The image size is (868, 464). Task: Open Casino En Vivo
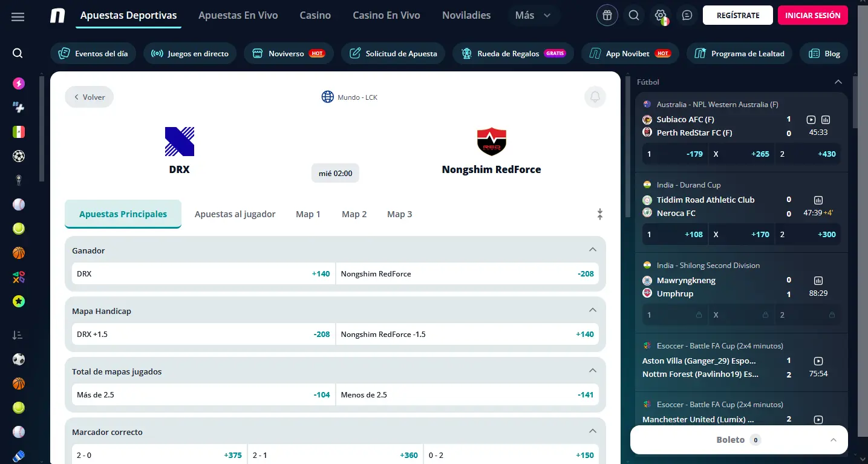click(387, 16)
